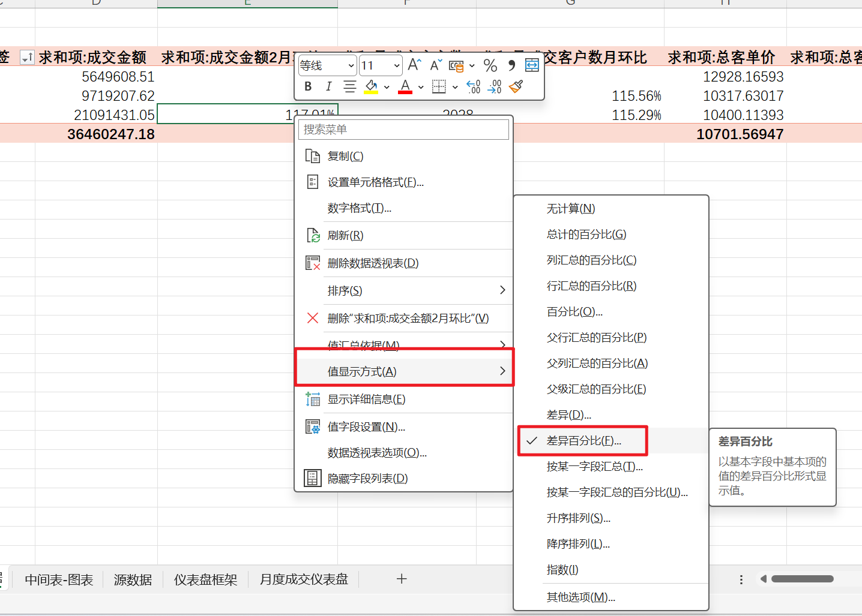Select the checked 差异百分比 option

tap(581, 440)
